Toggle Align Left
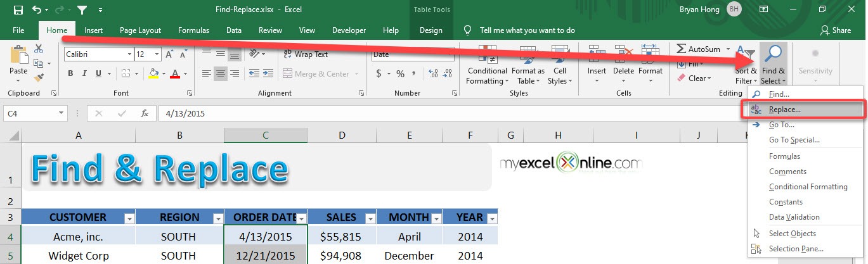868x264 pixels. [x=206, y=74]
